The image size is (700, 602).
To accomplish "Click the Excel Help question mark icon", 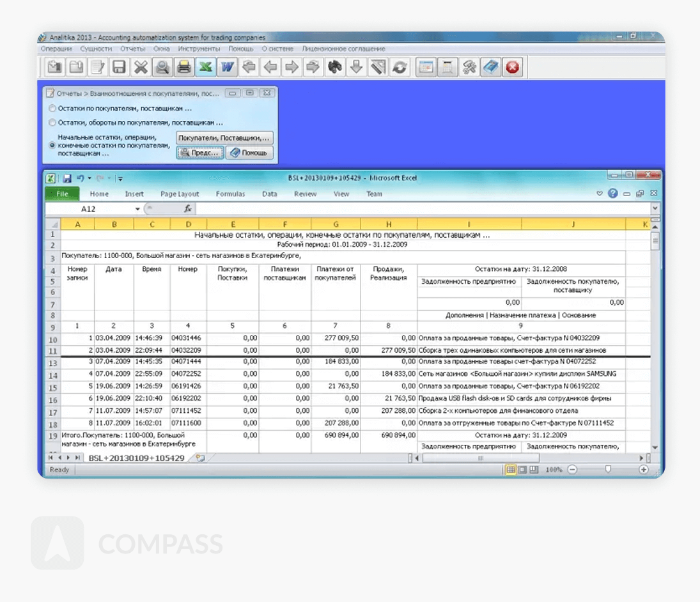I will pyautogui.click(x=613, y=194).
